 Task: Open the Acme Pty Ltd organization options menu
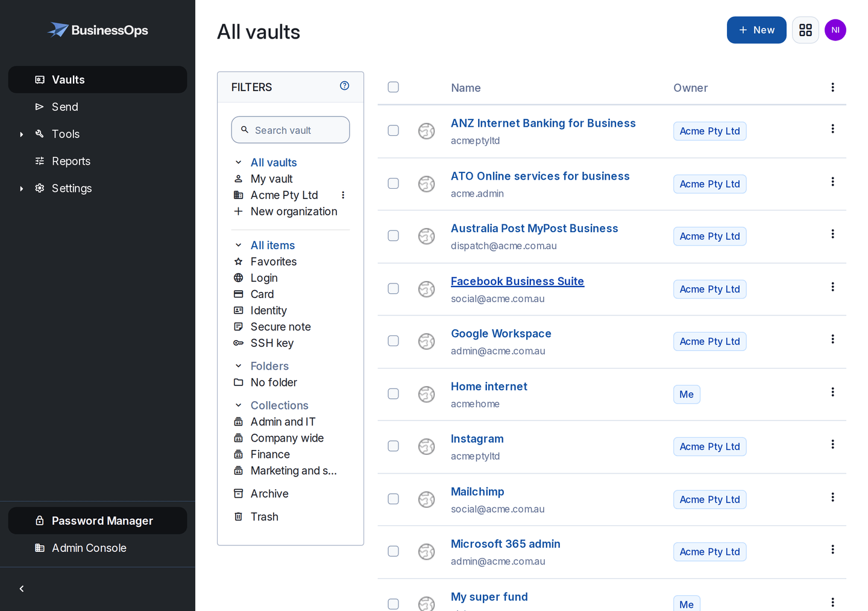tap(343, 195)
